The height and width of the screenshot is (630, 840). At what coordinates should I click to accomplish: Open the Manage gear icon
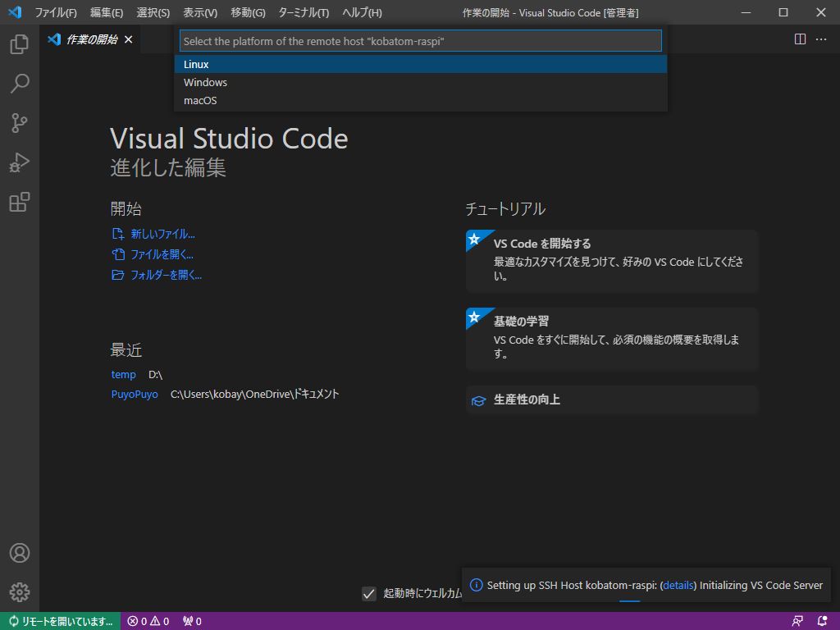click(x=19, y=592)
